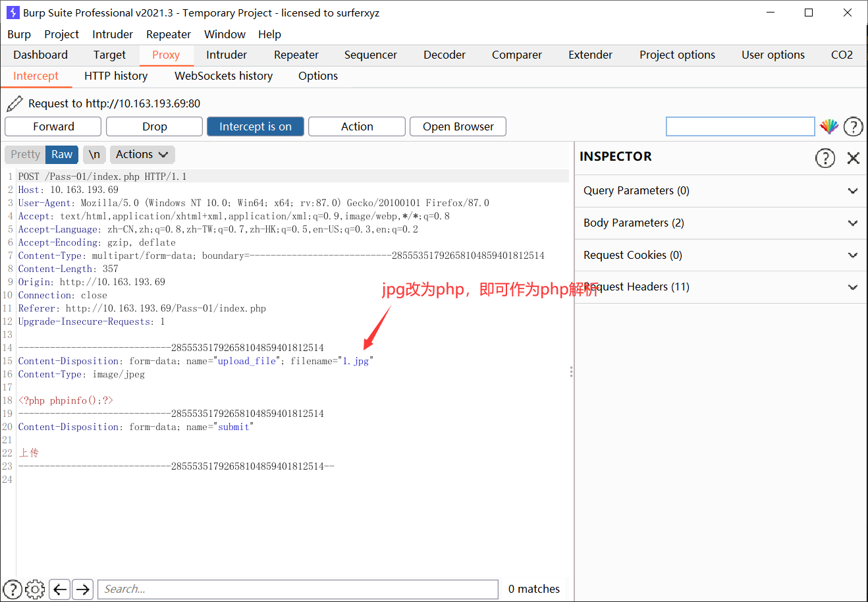Open the Repeater menu in menu bar
The image size is (868, 602).
point(169,34)
